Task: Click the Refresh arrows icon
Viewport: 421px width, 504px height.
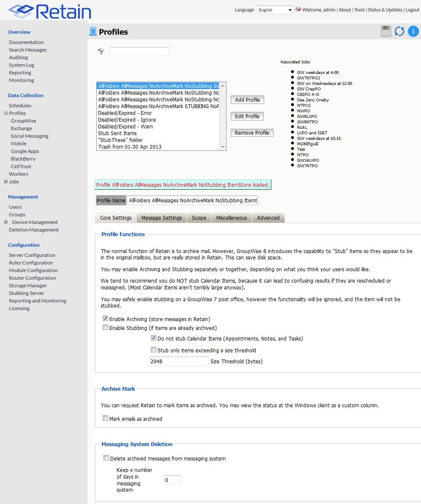Action: pos(399,31)
